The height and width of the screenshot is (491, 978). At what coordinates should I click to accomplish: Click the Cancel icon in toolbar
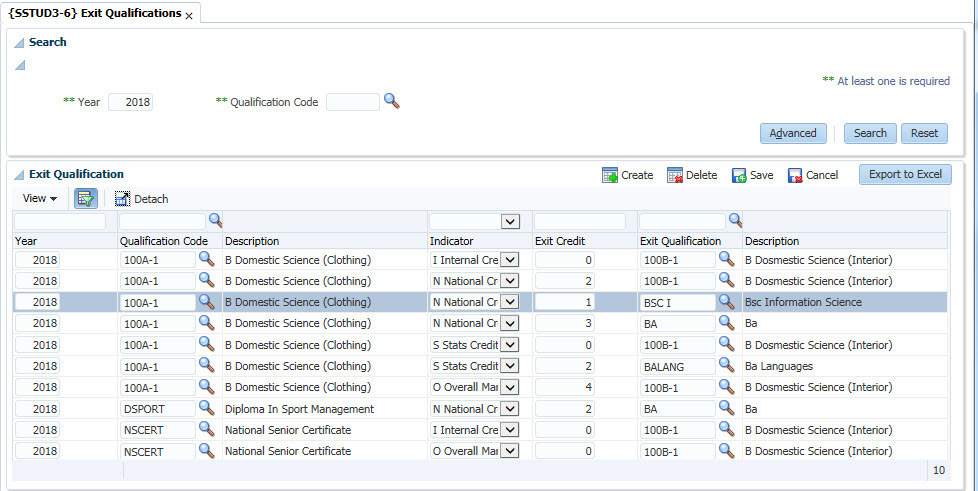coord(795,175)
